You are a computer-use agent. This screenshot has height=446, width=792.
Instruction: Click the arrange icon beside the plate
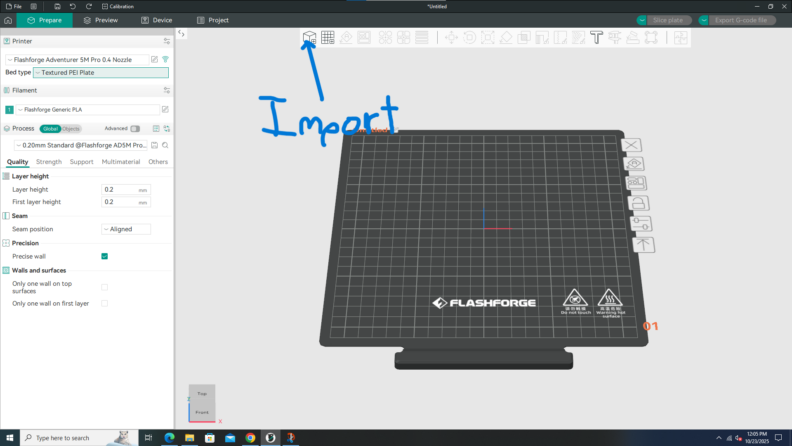(x=636, y=183)
